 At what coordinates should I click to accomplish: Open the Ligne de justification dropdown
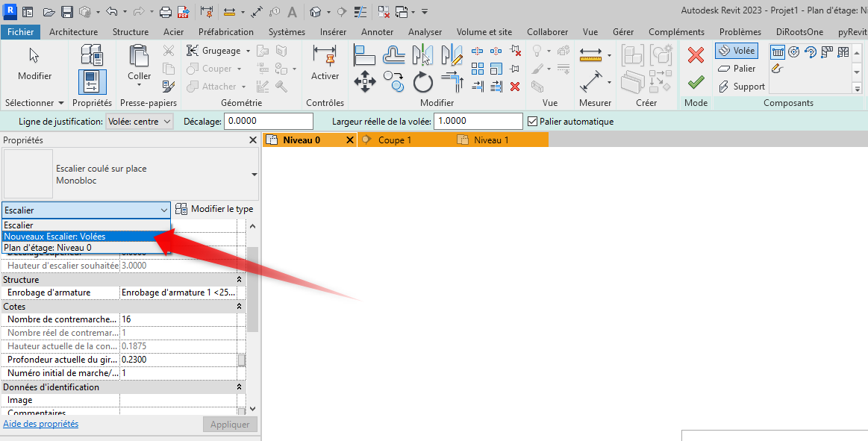tap(140, 122)
